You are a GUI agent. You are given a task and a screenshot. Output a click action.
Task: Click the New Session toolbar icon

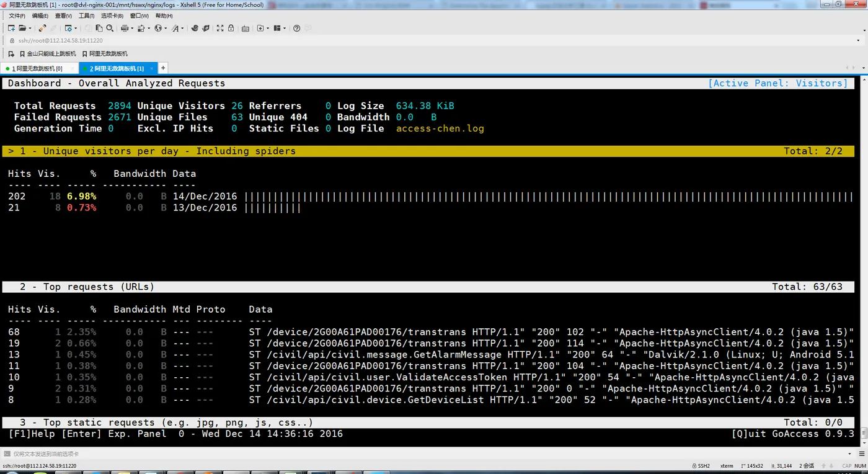pyautogui.click(x=11, y=28)
